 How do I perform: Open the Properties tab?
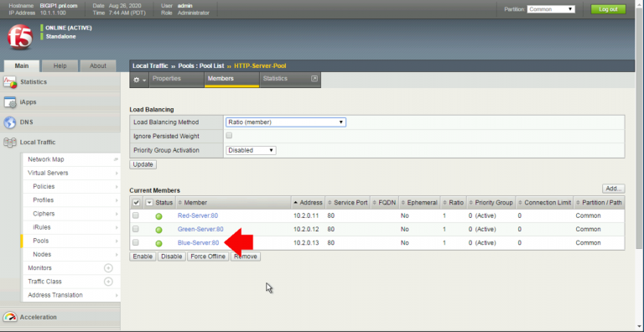[x=177, y=80]
